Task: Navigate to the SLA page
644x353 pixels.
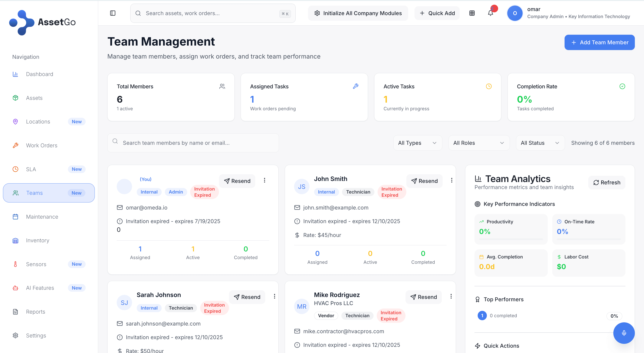Action: pos(49,169)
